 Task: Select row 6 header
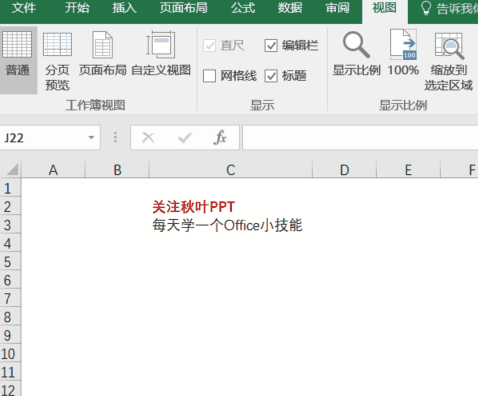pos(10,280)
